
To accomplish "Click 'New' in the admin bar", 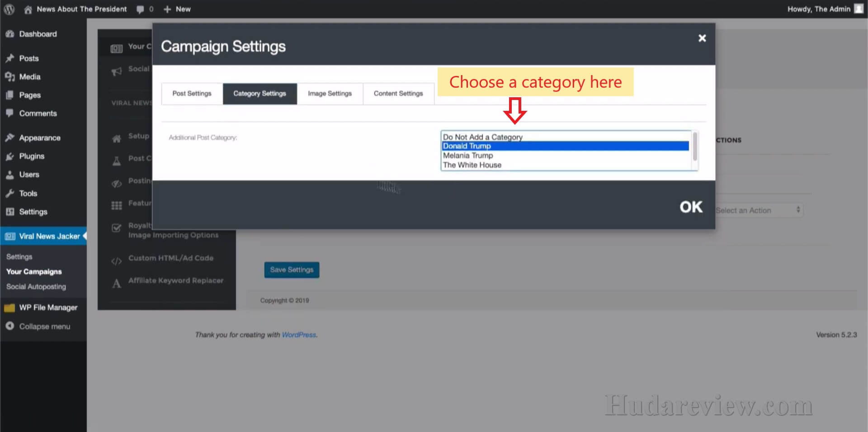I will tap(183, 9).
